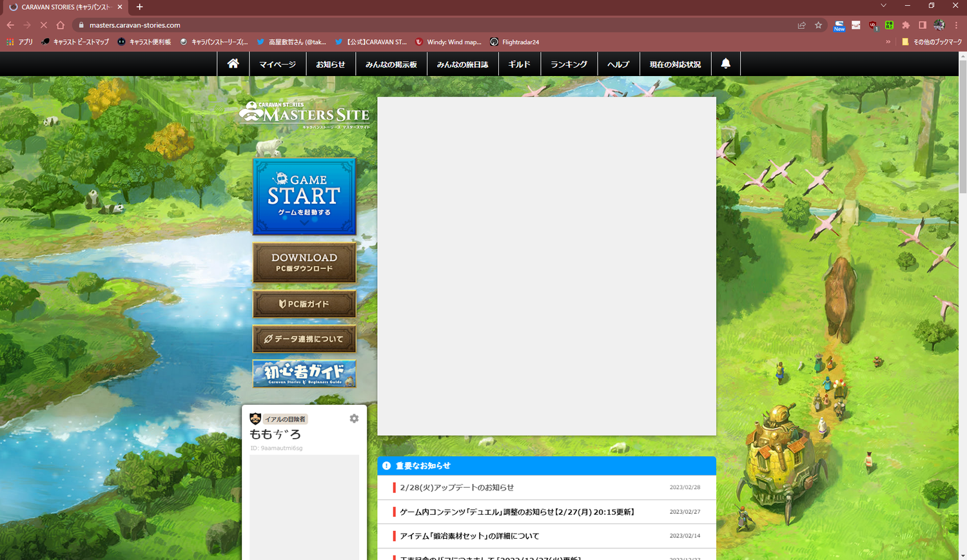Viewport: 967px width, 560px height.
Task: Open the Chrome profile avatar
Action: [939, 25]
